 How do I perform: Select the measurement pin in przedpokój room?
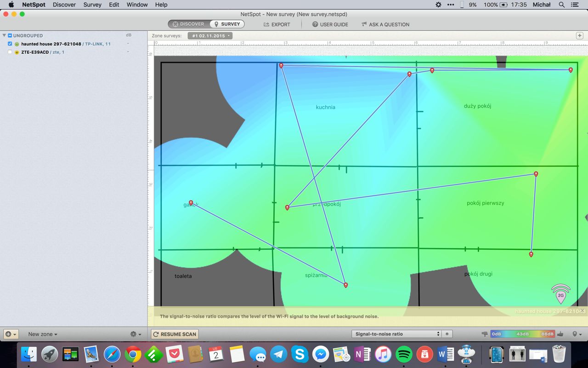point(287,207)
